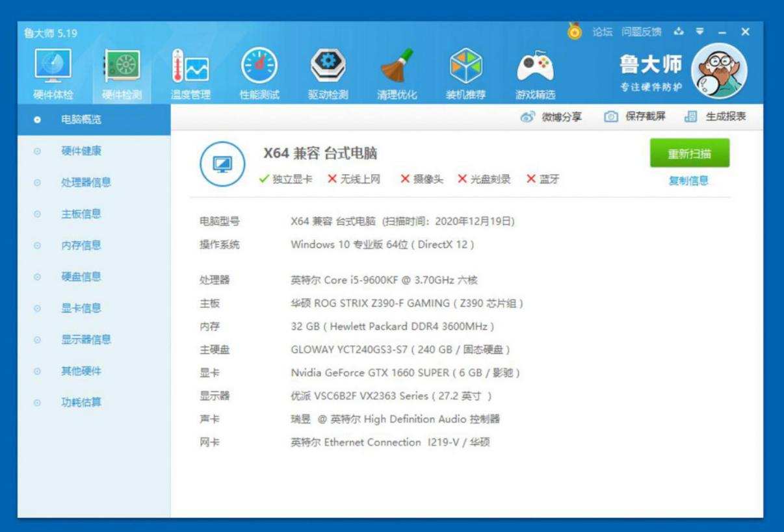
Task: Minimize the 鲁大师 window
Action: 724,31
